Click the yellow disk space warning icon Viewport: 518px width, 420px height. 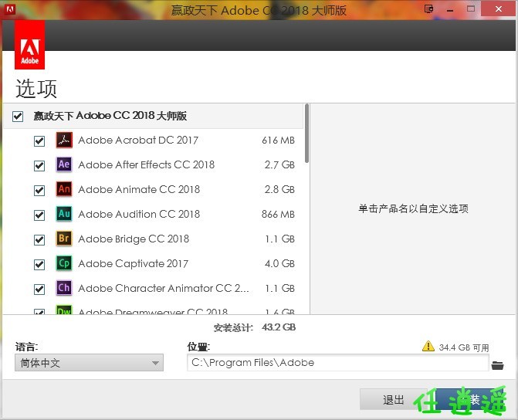pos(428,346)
